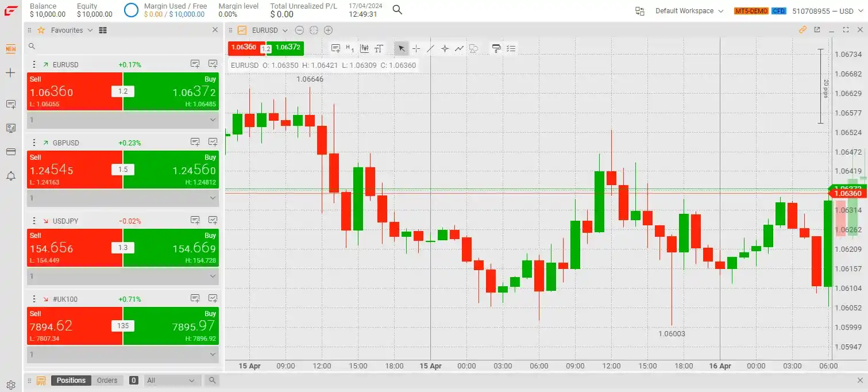Choose the trend line drawing tool
The height and width of the screenshot is (392, 868).
[430, 49]
